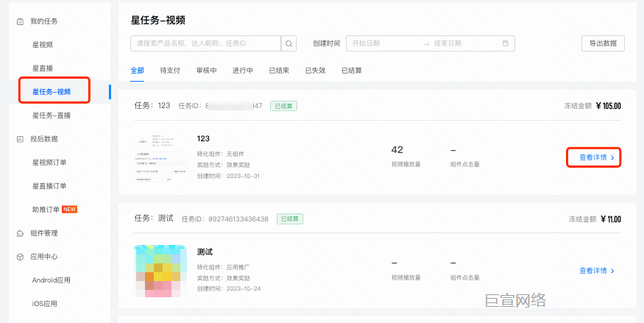Open 星视频订单 in the sidebar
The image size is (644, 323).
(x=49, y=163)
